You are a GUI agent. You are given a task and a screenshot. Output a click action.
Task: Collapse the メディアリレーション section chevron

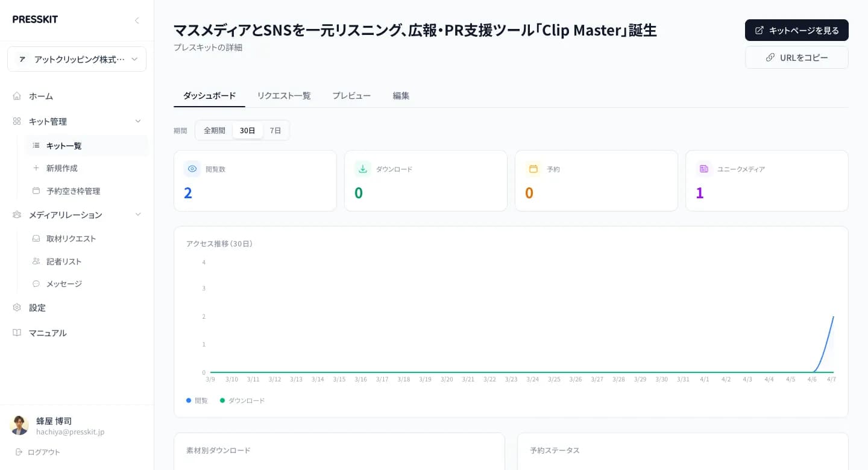click(138, 215)
